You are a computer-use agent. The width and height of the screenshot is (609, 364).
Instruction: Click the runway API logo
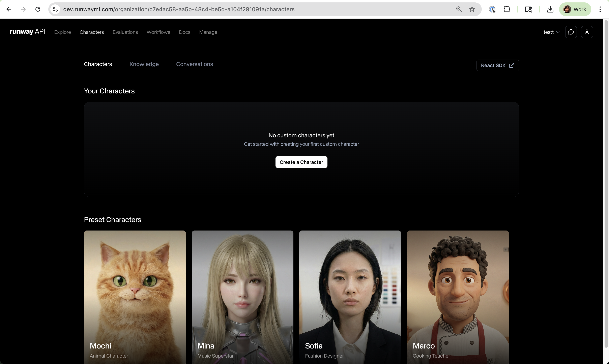click(27, 32)
